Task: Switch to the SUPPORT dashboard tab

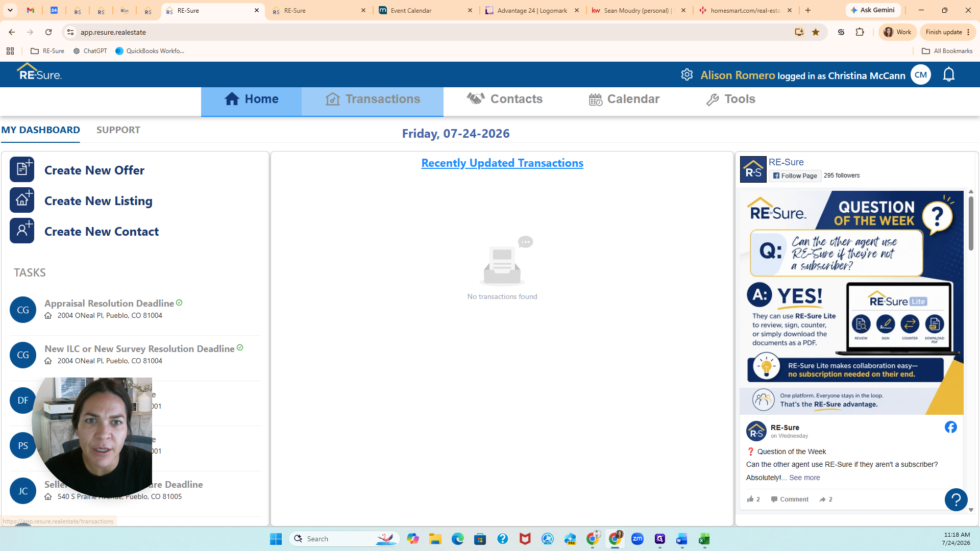Action: (x=118, y=130)
